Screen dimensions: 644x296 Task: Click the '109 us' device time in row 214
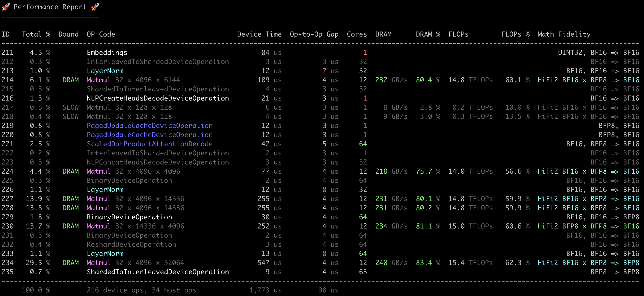pyautogui.click(x=269, y=80)
